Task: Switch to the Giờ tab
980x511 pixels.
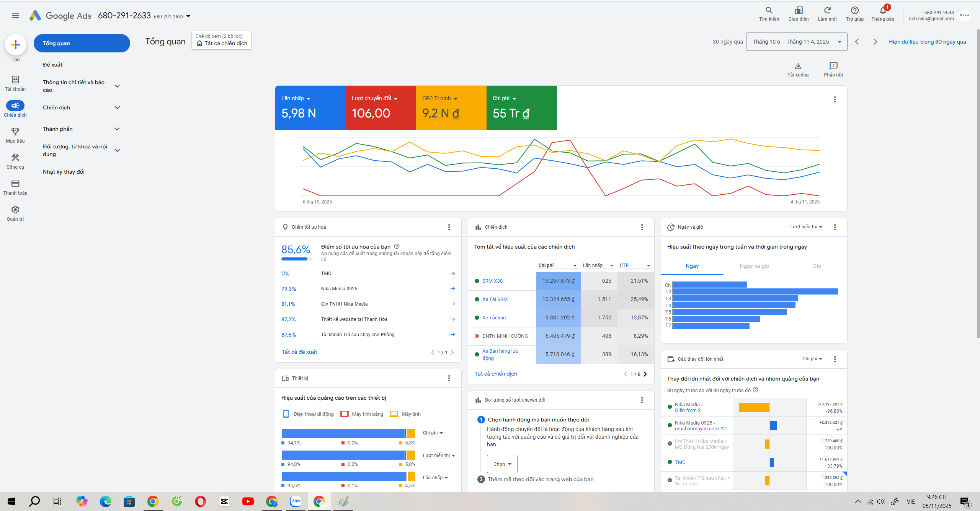Action: point(817,266)
